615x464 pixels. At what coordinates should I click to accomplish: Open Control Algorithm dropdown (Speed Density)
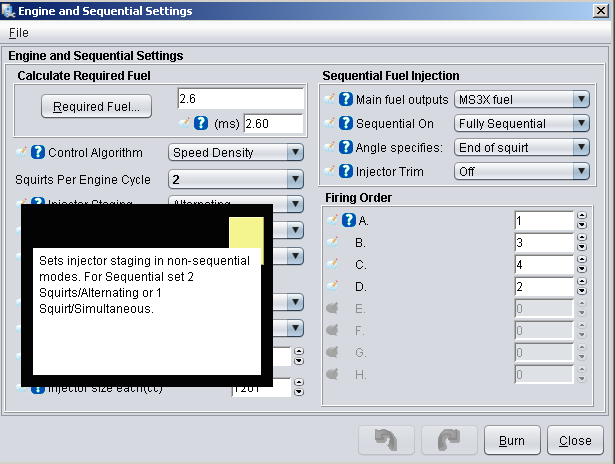tap(236, 152)
